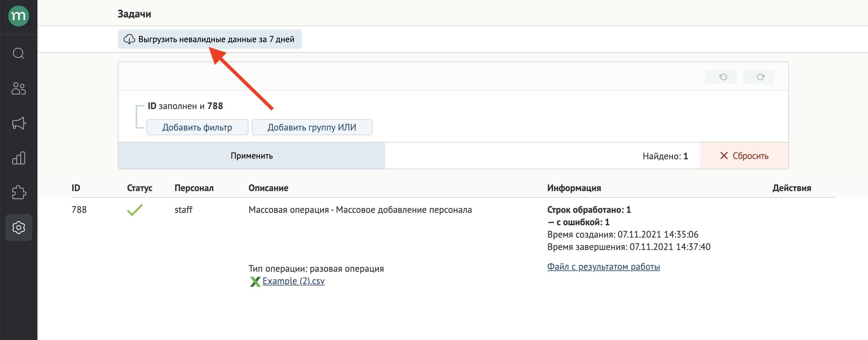Click the 'ID заполнен и 788' filter condition
The width and height of the screenshot is (868, 340).
[x=185, y=106]
